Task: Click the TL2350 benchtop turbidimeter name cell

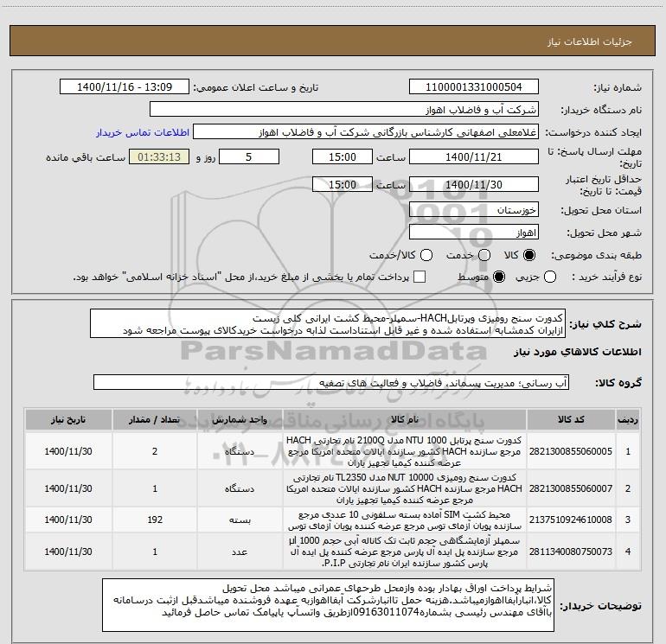Action: coord(405,488)
